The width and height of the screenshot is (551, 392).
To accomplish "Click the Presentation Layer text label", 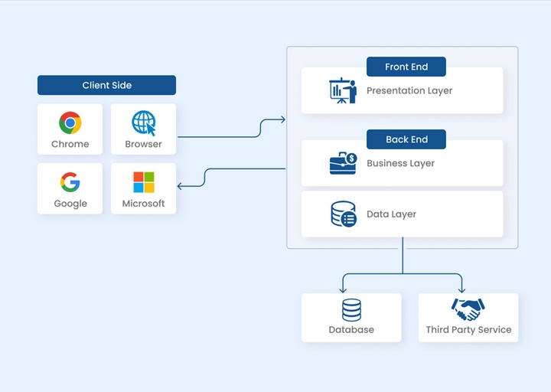I will tap(409, 90).
